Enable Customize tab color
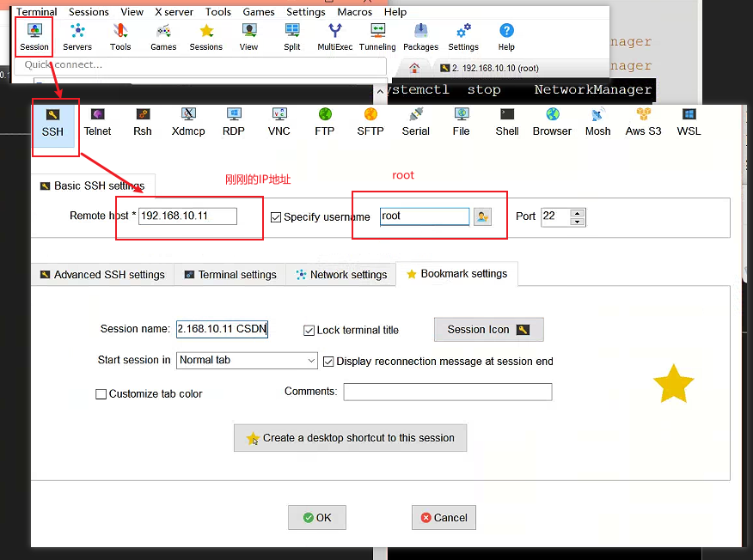The image size is (753, 560). click(101, 394)
